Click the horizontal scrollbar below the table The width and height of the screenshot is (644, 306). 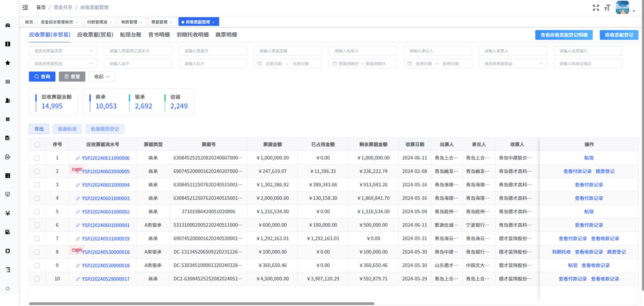[x=201, y=304]
